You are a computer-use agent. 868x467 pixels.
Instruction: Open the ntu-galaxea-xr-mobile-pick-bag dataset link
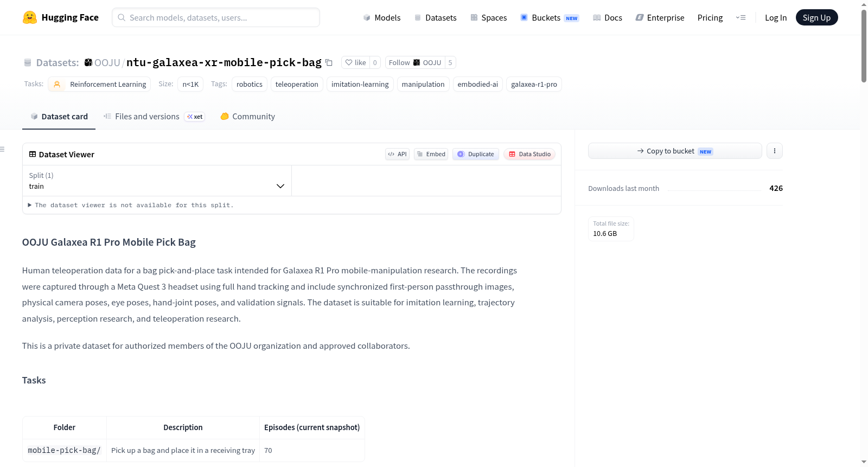point(224,62)
